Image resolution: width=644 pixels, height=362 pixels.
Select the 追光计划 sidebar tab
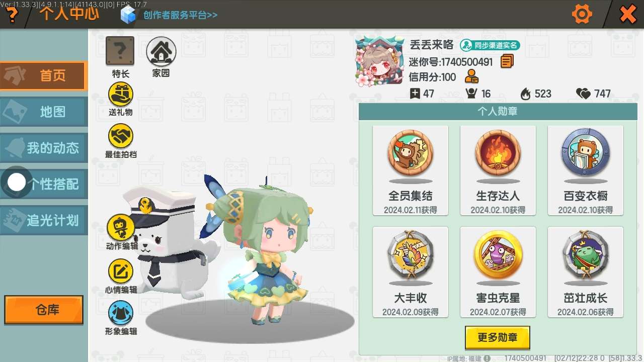44,220
